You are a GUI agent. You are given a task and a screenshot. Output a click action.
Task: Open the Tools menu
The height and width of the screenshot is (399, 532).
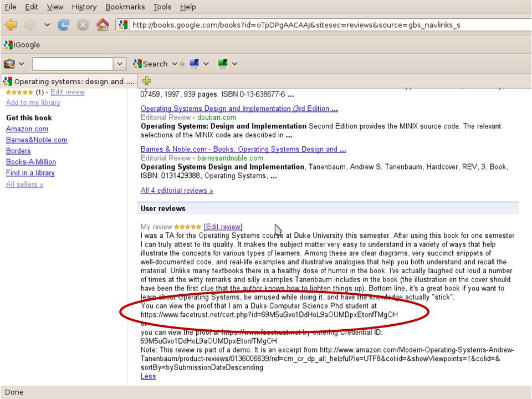(162, 7)
